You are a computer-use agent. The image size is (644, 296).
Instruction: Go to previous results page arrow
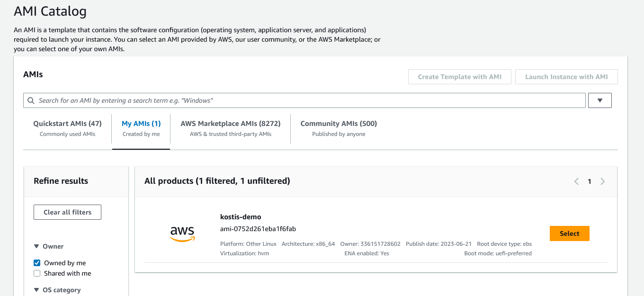pyautogui.click(x=576, y=181)
